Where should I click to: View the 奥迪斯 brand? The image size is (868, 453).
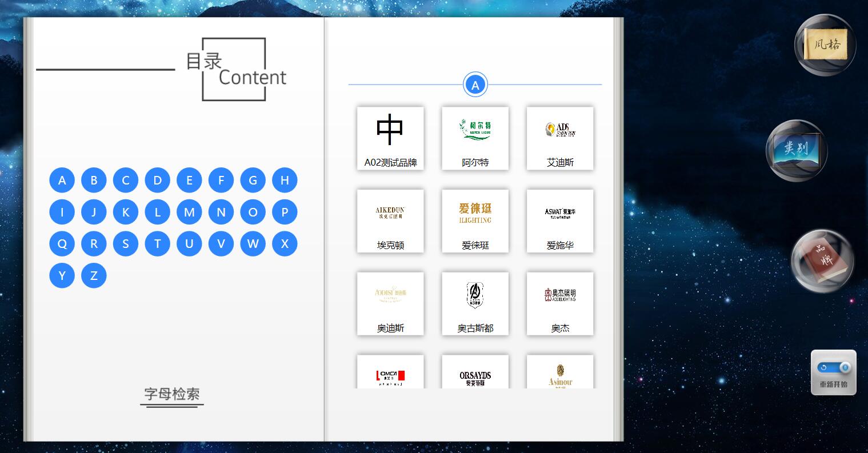390,304
